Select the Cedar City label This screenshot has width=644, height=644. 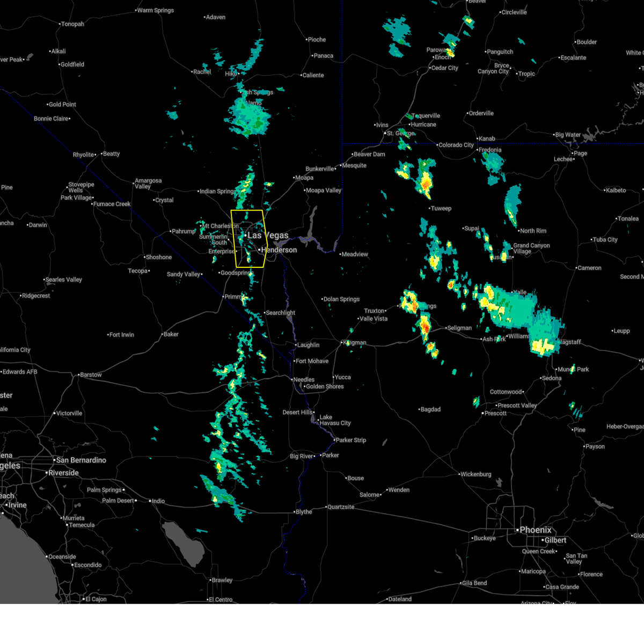tap(445, 68)
